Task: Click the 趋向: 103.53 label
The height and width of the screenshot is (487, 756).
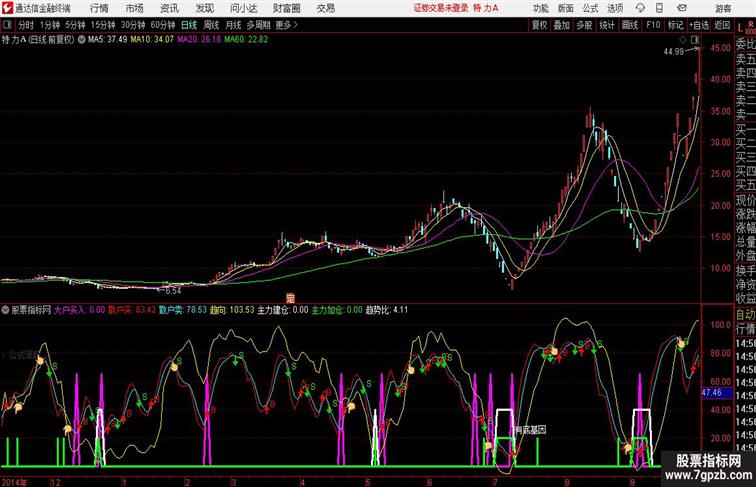Action: point(232,310)
